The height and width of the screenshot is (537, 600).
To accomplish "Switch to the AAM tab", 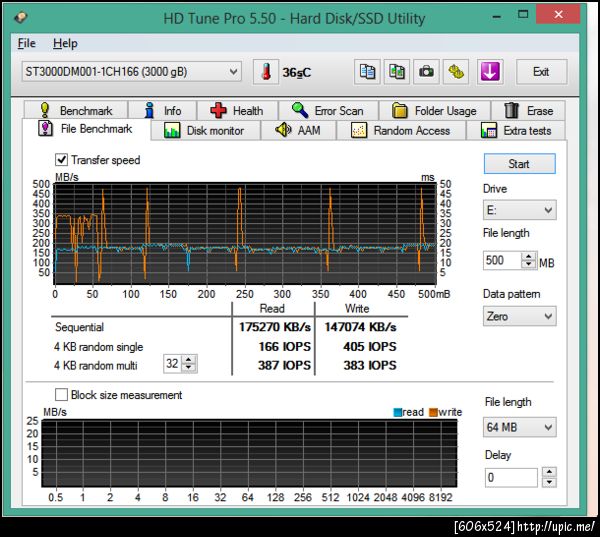I will coord(298,131).
